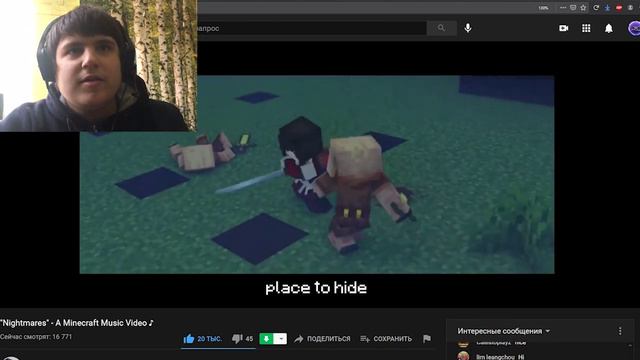The height and width of the screenshot is (360, 640).
Task: Focus the YouTube search input field
Action: point(312,28)
